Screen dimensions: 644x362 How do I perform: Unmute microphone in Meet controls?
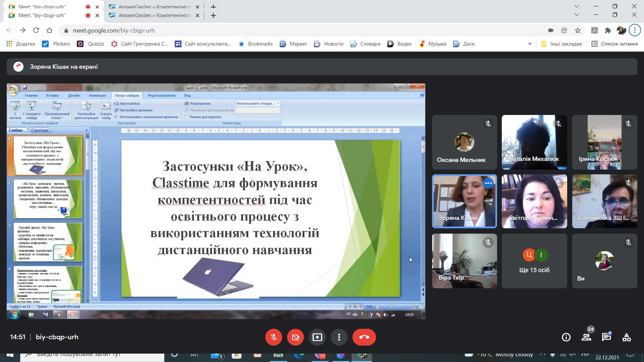pyautogui.click(x=273, y=337)
